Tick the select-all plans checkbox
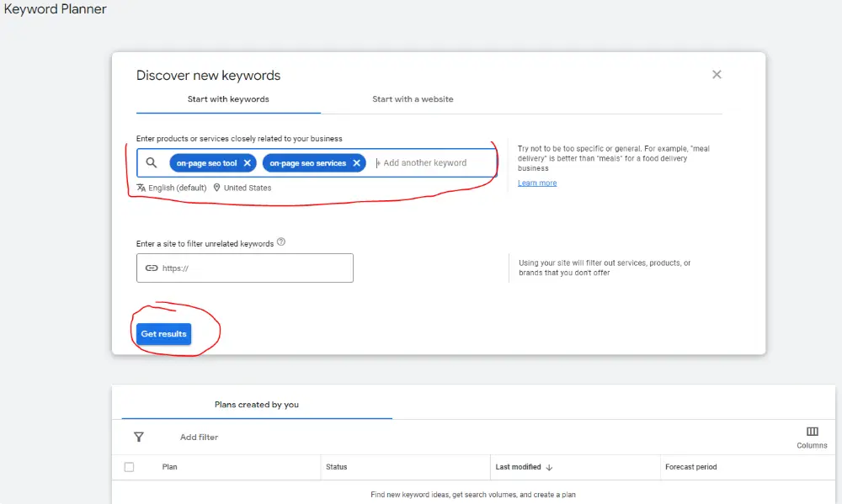This screenshot has width=842, height=504. 129,467
